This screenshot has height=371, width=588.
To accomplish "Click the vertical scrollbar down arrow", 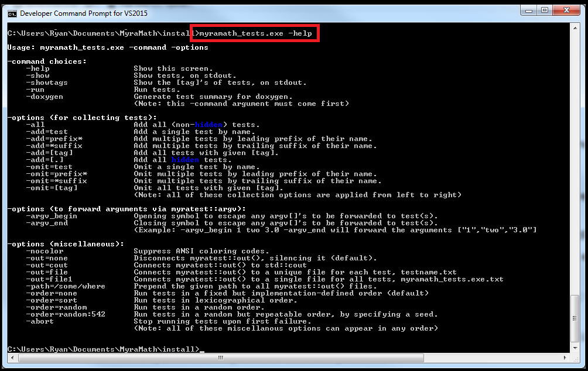I will (x=575, y=348).
